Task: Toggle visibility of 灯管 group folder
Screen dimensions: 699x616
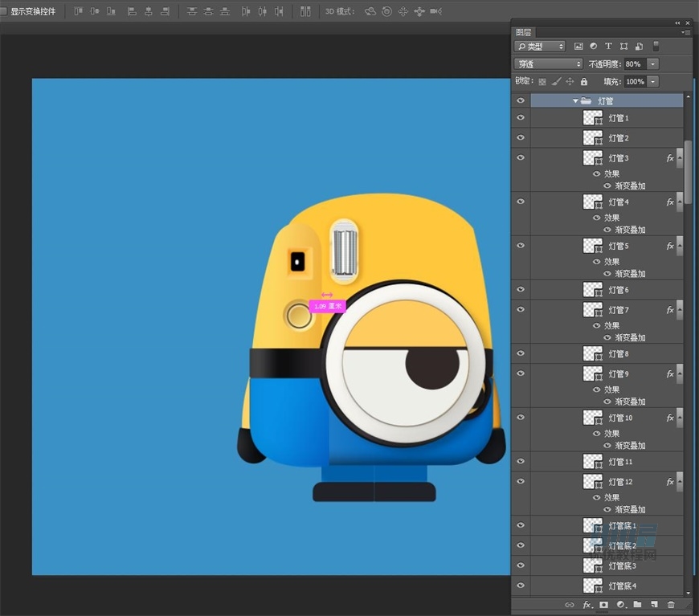Action: pyautogui.click(x=521, y=101)
